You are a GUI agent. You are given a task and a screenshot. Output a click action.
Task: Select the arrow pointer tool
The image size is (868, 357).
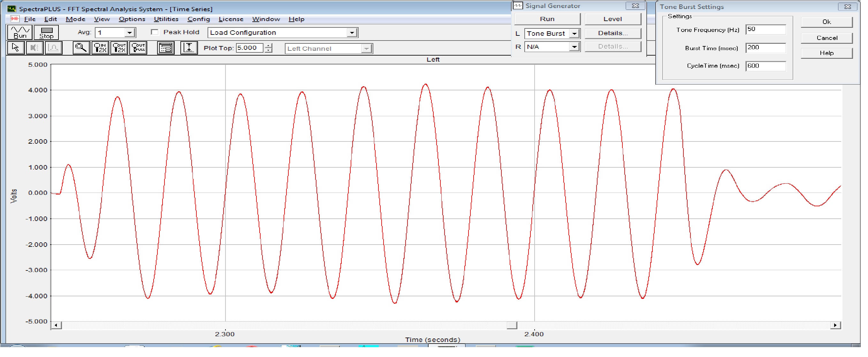16,48
